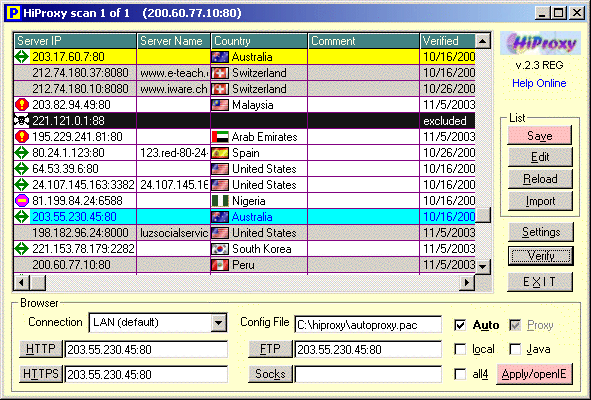Image resolution: width=591 pixels, height=400 pixels.
Task: Click the horizontal scrollbar left arrow
Action: pos(22,282)
